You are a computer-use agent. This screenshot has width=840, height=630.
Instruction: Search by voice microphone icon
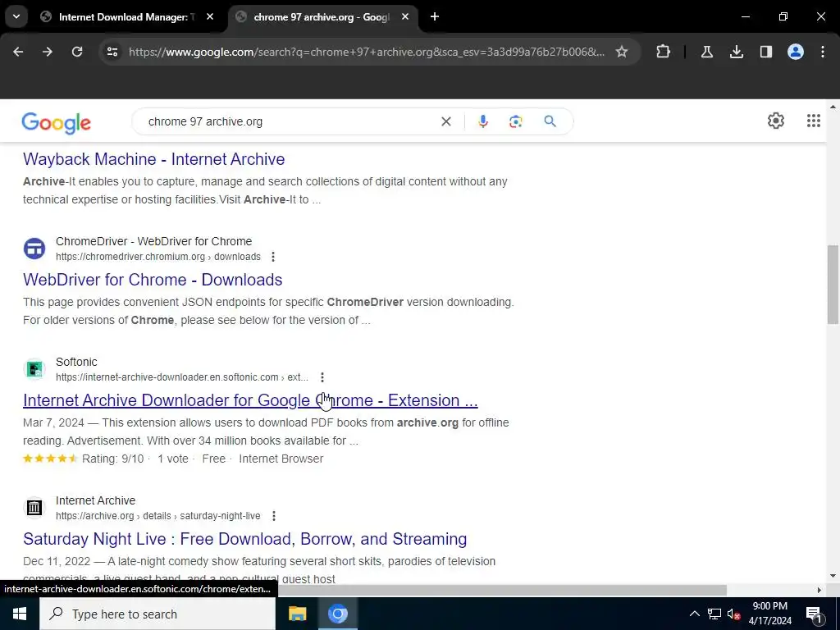[482, 121]
